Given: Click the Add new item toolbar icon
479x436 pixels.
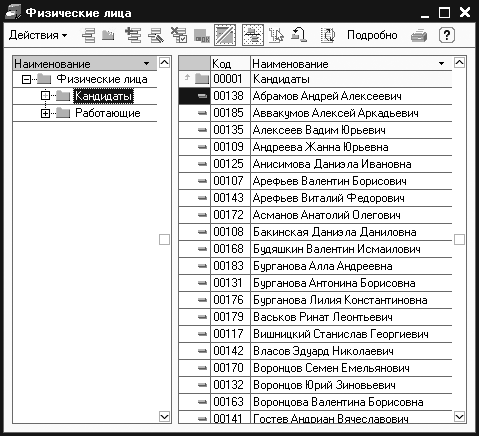Looking at the screenshot, I should [x=89, y=35].
